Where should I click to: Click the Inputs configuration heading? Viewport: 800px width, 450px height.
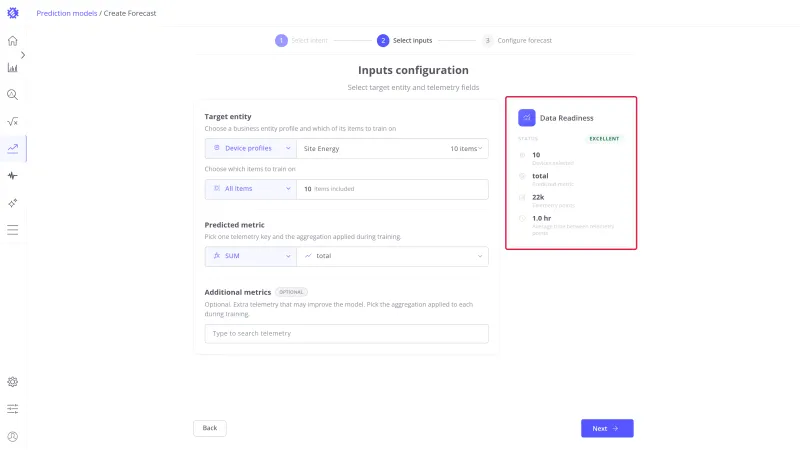[413, 70]
